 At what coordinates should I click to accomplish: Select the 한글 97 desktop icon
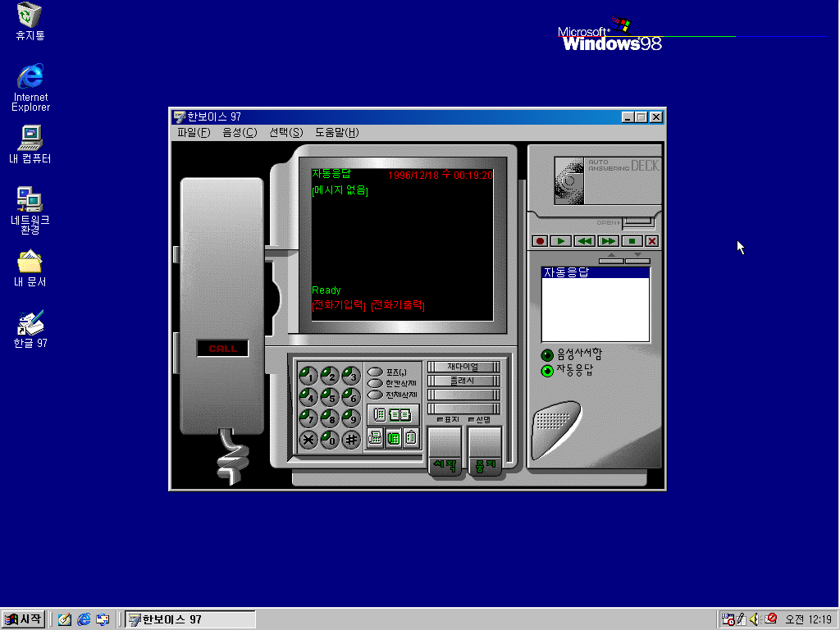pos(30,330)
